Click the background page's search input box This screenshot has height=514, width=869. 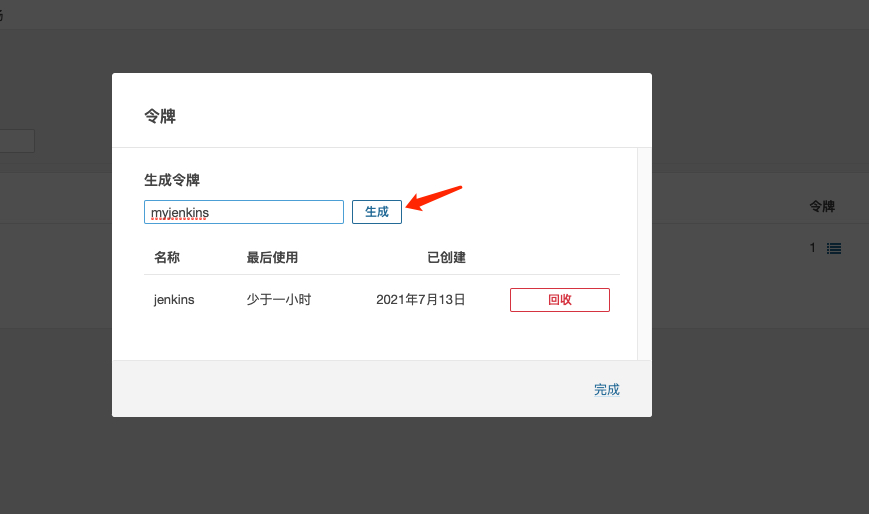(x=17, y=141)
